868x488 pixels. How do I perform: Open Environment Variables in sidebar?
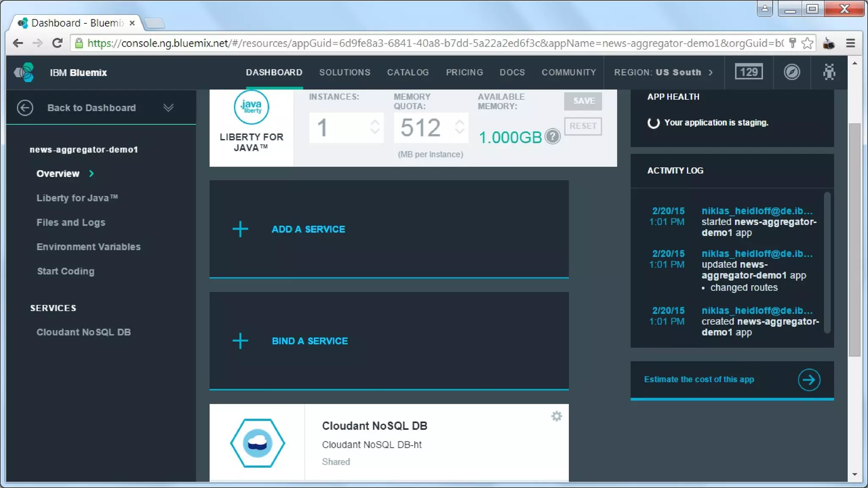pos(88,247)
